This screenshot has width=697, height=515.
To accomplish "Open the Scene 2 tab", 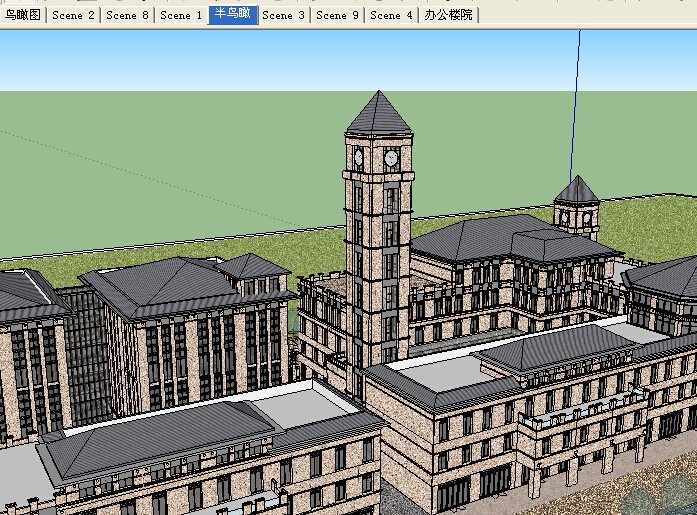I will point(73,15).
